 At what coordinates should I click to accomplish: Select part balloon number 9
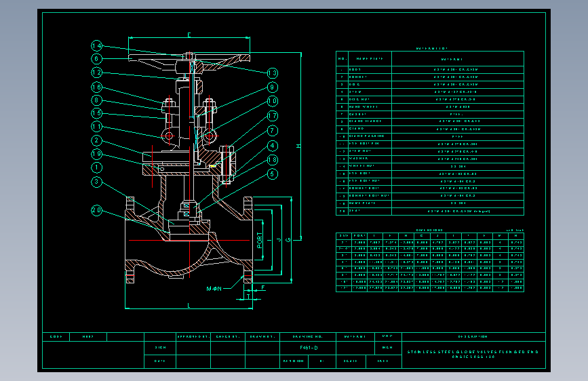[x=273, y=87]
